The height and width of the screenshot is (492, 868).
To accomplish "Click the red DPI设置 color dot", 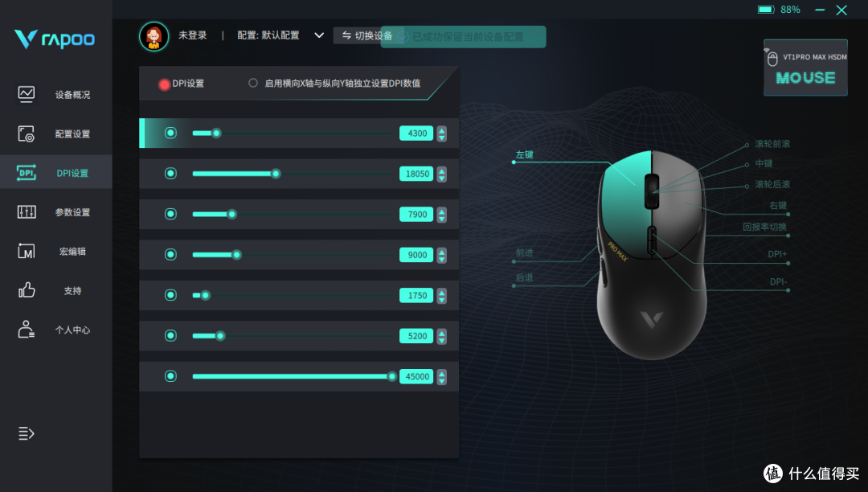I will pyautogui.click(x=164, y=84).
